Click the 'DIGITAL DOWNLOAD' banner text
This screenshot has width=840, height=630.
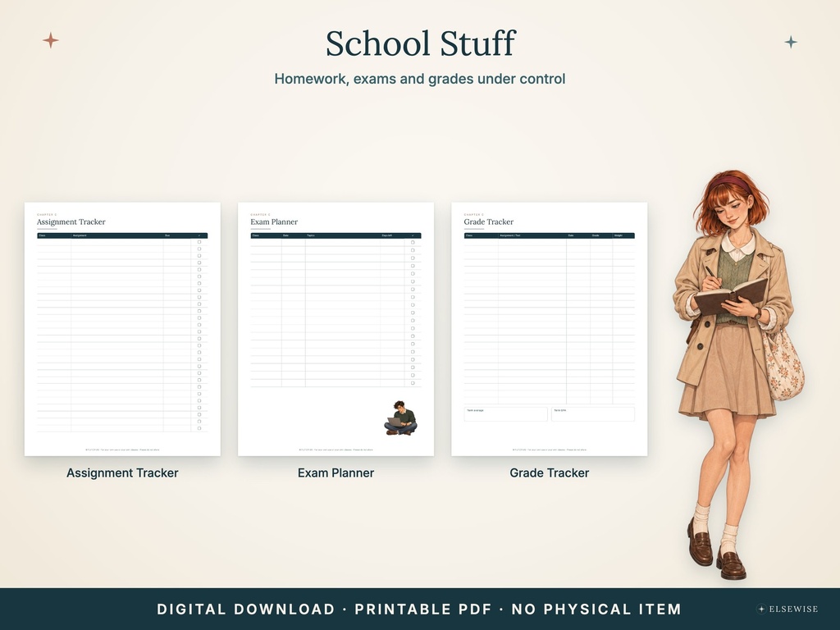[246, 609]
